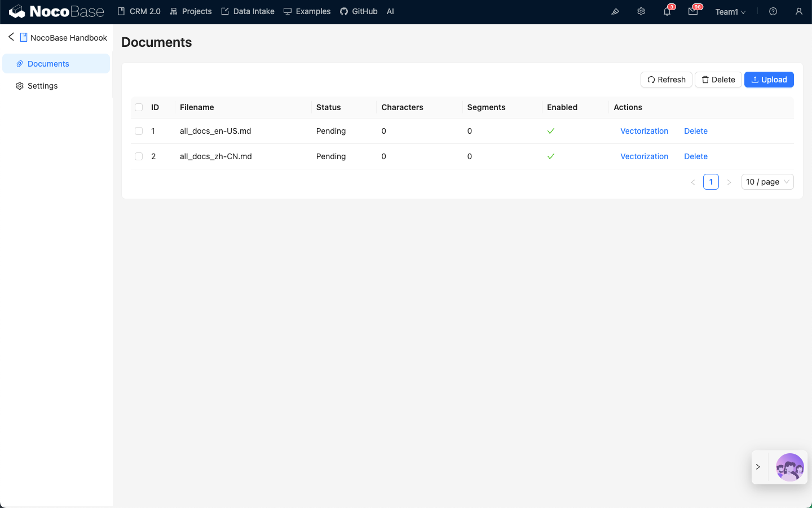
Task: Click the Upload button
Action: [769, 80]
